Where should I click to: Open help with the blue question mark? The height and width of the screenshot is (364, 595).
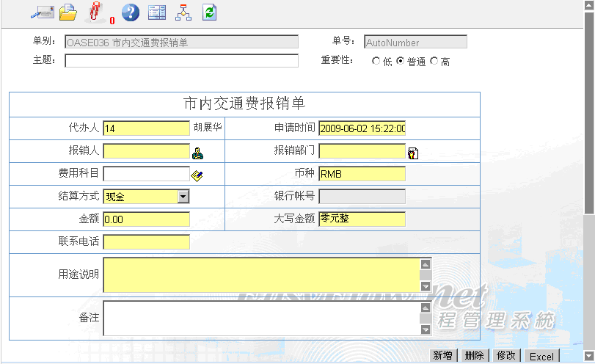[x=130, y=12]
